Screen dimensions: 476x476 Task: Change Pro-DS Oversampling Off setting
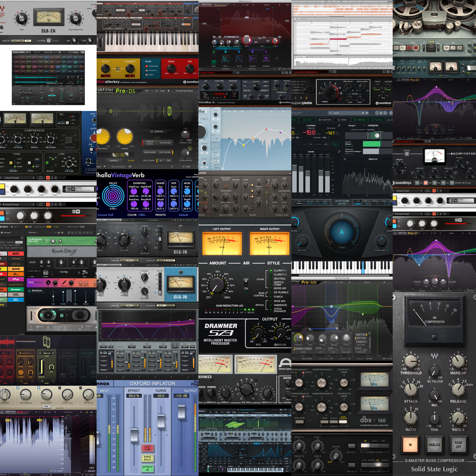130,167
